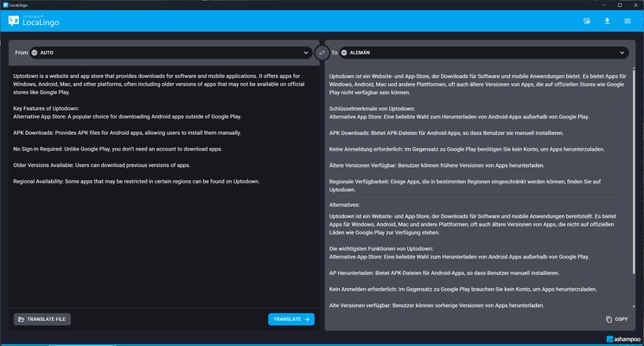Click the "Alternatives:" heading in output
This screenshot has height=346, width=644.
(x=348, y=204)
